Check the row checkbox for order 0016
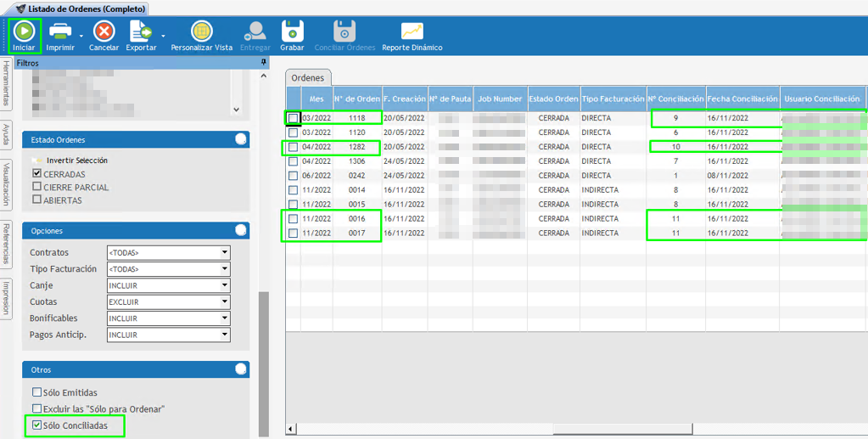 pos(293,218)
